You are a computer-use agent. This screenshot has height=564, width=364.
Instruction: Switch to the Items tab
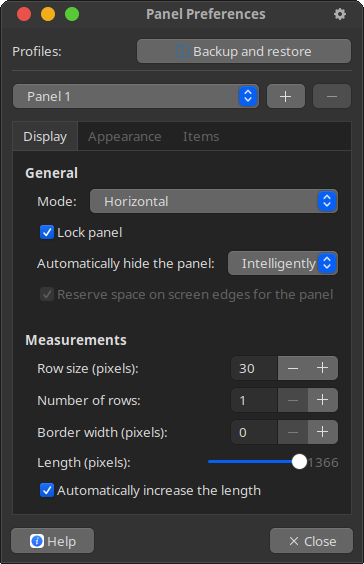[x=201, y=137]
